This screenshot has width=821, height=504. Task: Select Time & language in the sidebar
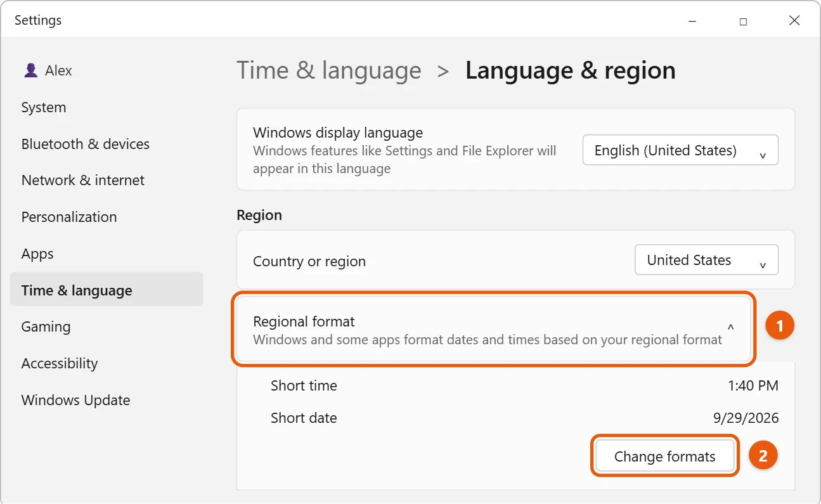tap(107, 290)
